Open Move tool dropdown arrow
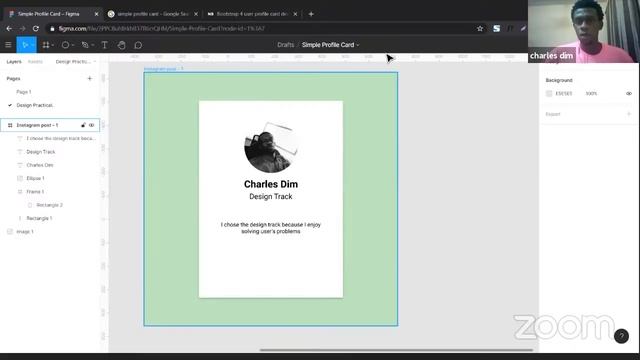The width and height of the screenshot is (640, 360). 32,45
